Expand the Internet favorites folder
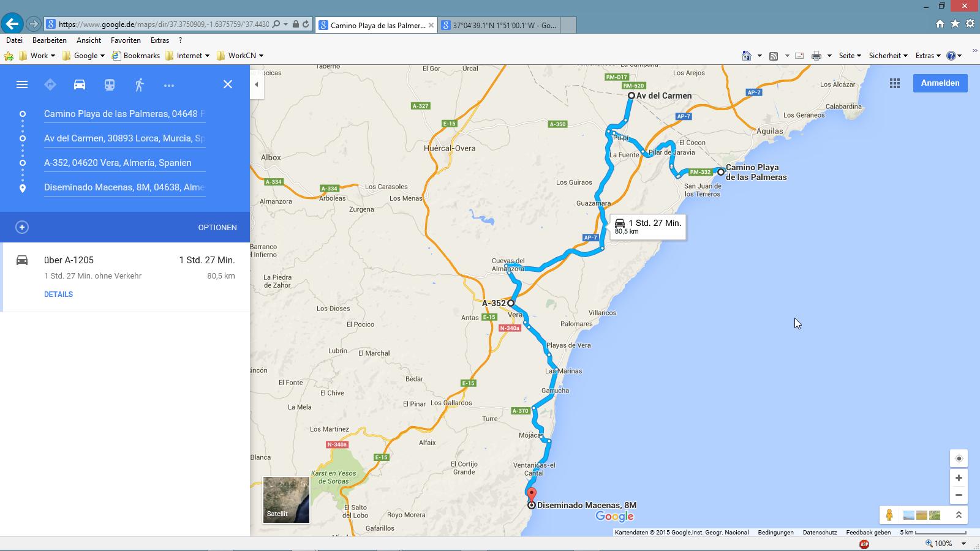 click(x=187, y=56)
